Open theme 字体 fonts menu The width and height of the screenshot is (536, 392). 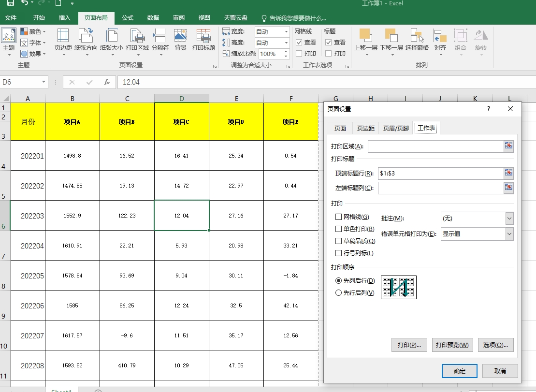point(33,43)
